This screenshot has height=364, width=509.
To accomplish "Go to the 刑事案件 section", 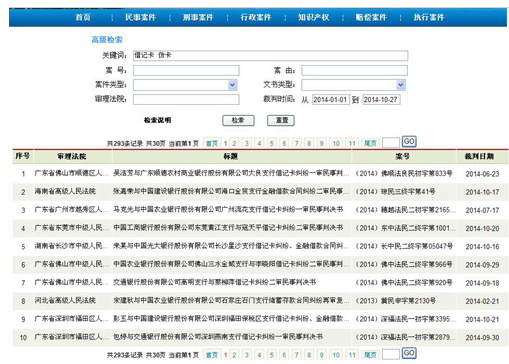I will tap(198, 17).
